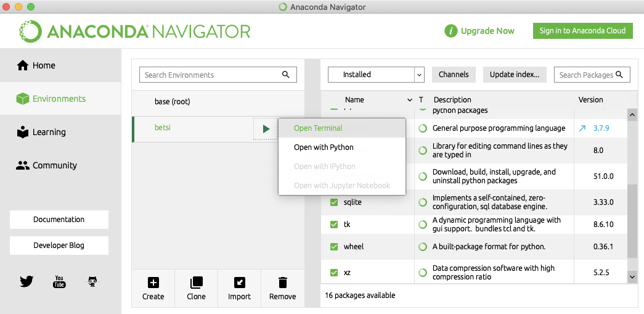Click the scroll down arrow of package list
This screenshot has height=314, width=644.
tap(632, 278)
